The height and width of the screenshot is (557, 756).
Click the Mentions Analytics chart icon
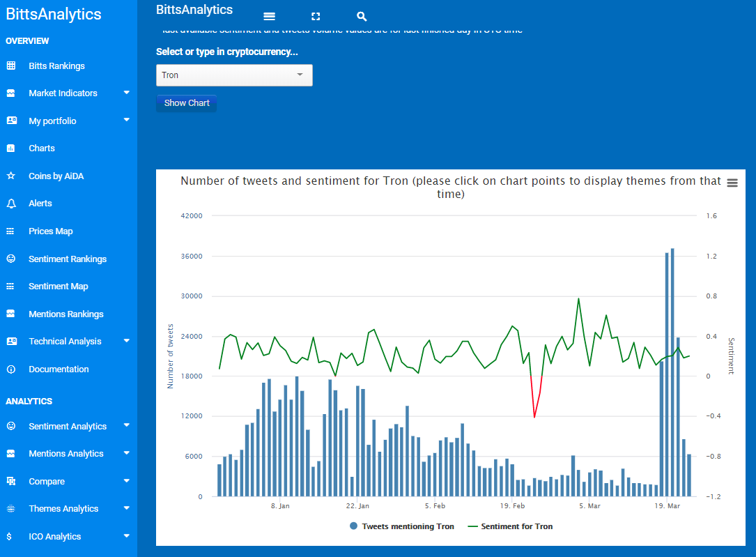pyautogui.click(x=11, y=453)
